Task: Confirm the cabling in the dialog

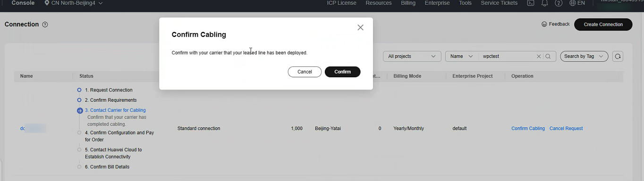Action: (x=343, y=72)
